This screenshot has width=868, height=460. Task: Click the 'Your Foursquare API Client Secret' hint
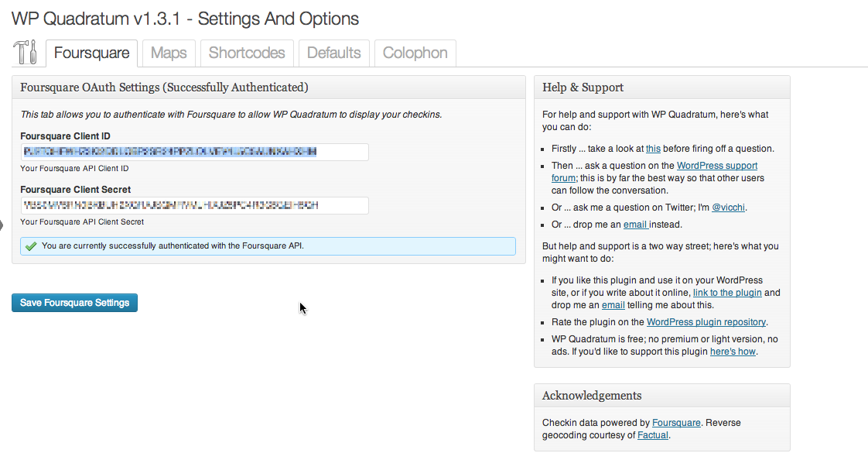(82, 221)
